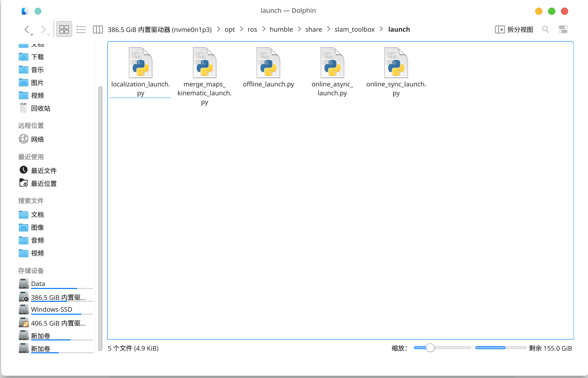Image resolution: width=588 pixels, height=378 pixels.
Task: Switch to icons view mode
Action: 64,29
